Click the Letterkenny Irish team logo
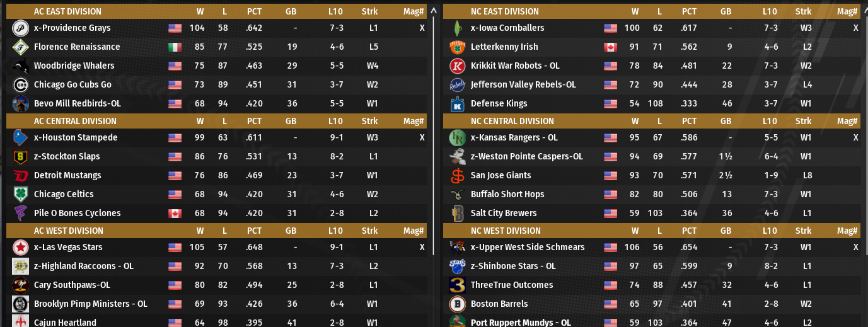868x327 pixels. coord(457,47)
